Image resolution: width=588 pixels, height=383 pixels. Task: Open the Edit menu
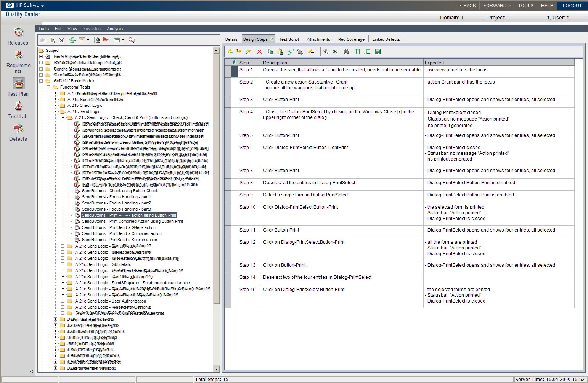(x=58, y=29)
